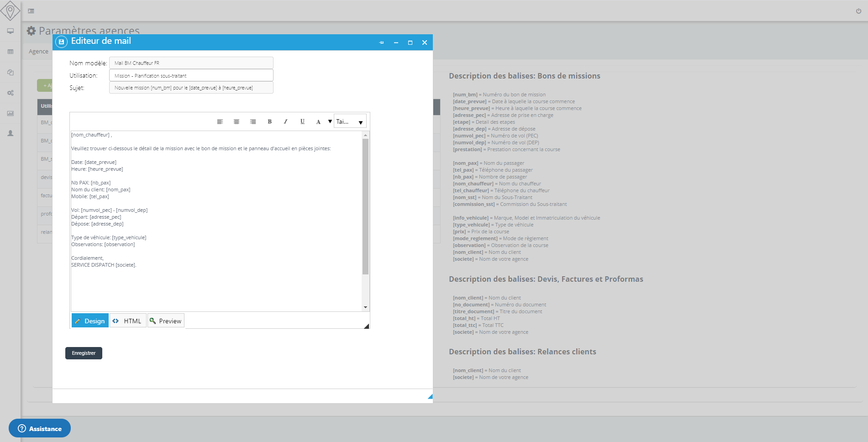The image size is (868, 442).
Task: Click the Enregistrer save button
Action: tap(84, 353)
